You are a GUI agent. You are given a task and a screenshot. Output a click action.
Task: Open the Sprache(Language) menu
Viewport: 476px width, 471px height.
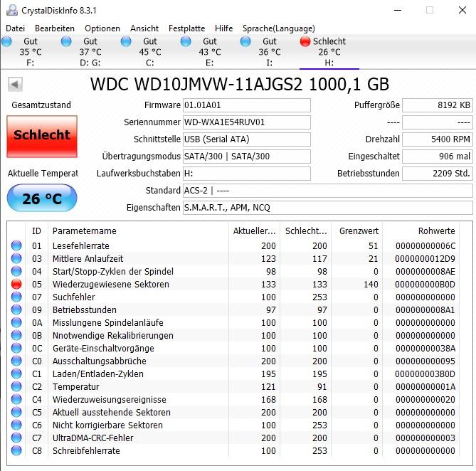(x=279, y=28)
